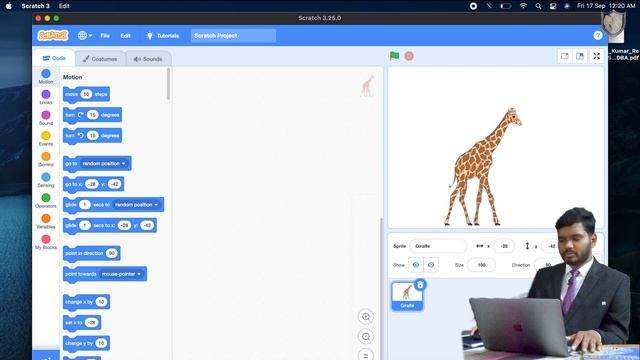Image resolution: width=640 pixels, height=360 pixels.
Task: Switch to large stage layout
Action: click(580, 56)
